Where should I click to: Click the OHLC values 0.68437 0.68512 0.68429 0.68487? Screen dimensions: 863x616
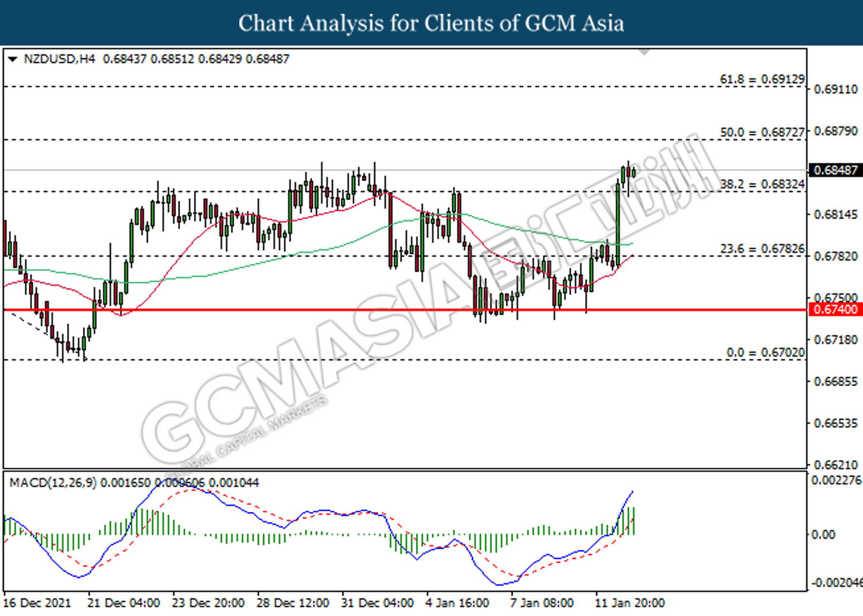click(x=196, y=59)
